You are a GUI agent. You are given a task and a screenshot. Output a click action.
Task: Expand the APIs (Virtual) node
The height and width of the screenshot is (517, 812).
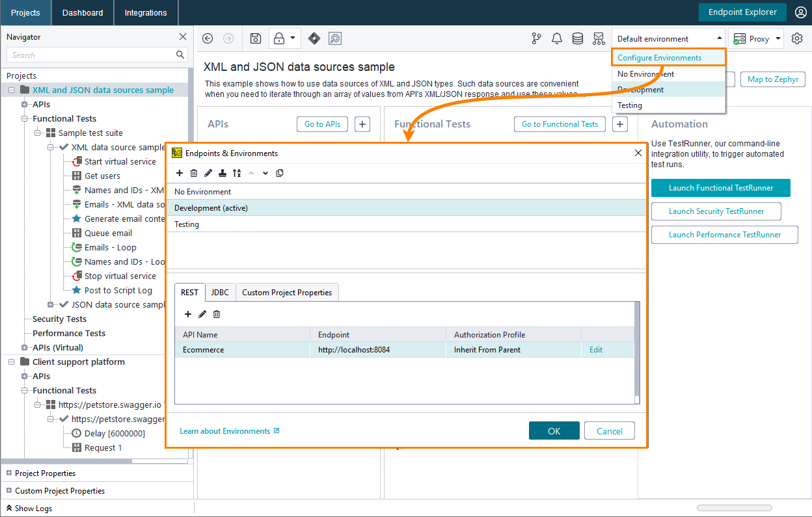(24, 348)
